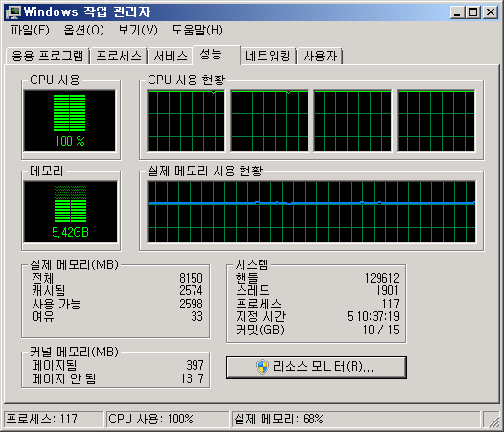Click the 커밋(GB) value 10 / 15
Image resolution: width=504 pixels, height=432 pixels.
click(381, 330)
